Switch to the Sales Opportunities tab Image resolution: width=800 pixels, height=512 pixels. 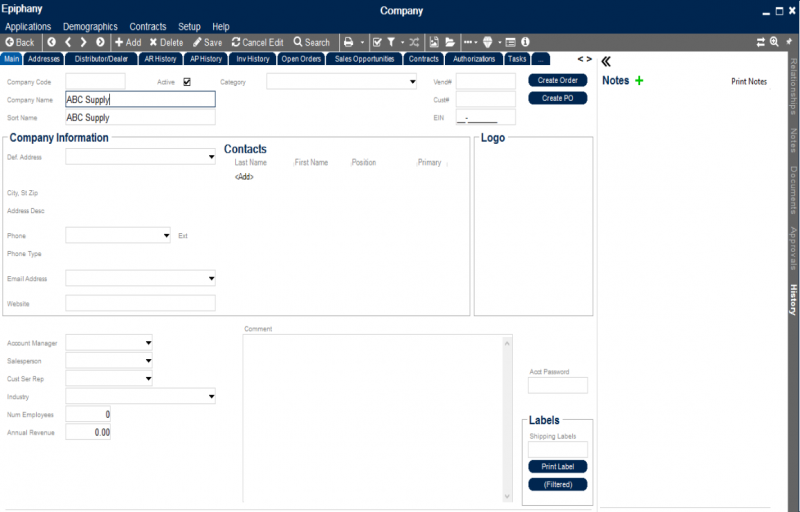pyautogui.click(x=364, y=59)
